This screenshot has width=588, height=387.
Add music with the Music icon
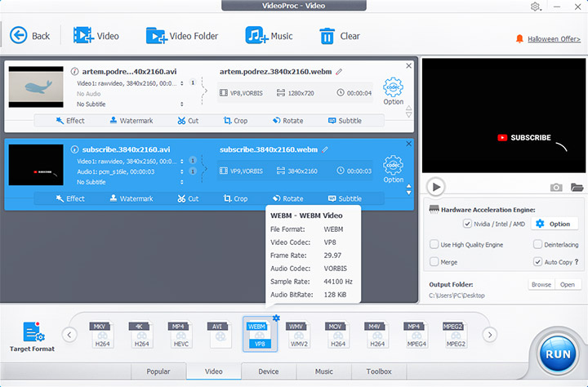256,35
